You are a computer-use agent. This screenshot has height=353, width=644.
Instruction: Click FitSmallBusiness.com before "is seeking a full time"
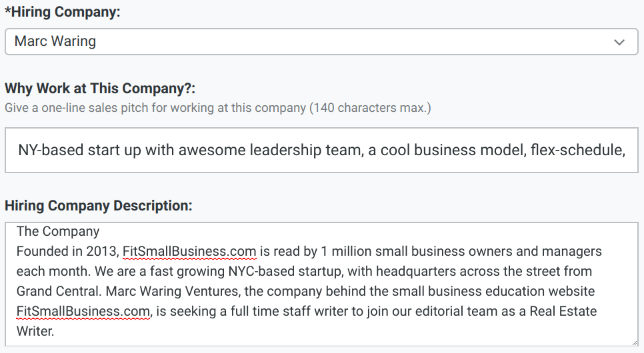point(83,312)
